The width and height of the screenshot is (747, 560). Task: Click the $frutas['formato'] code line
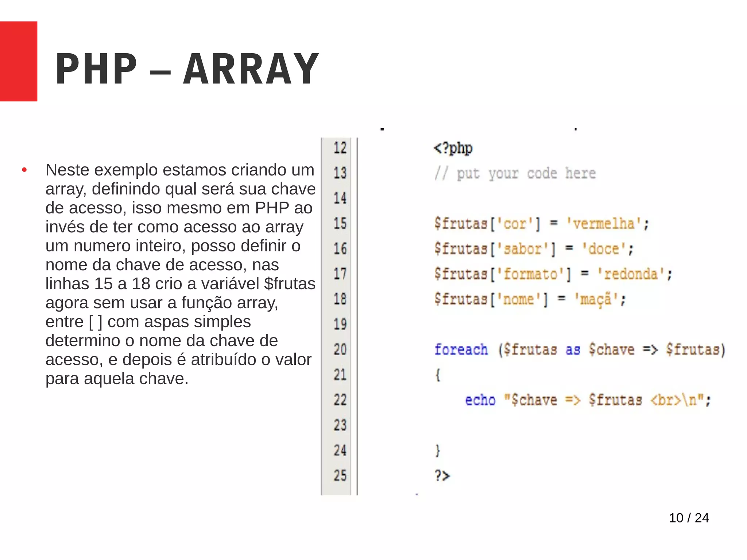coord(553,274)
